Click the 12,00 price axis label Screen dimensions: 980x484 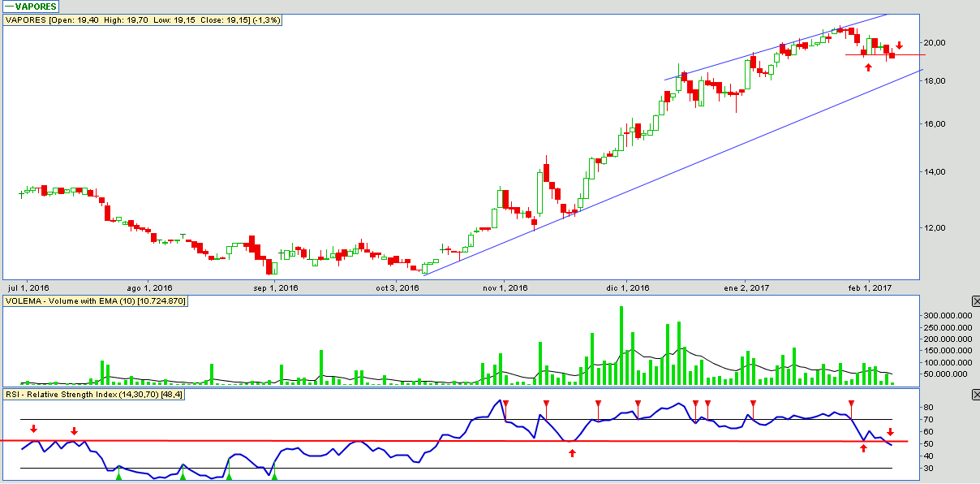click(x=935, y=228)
